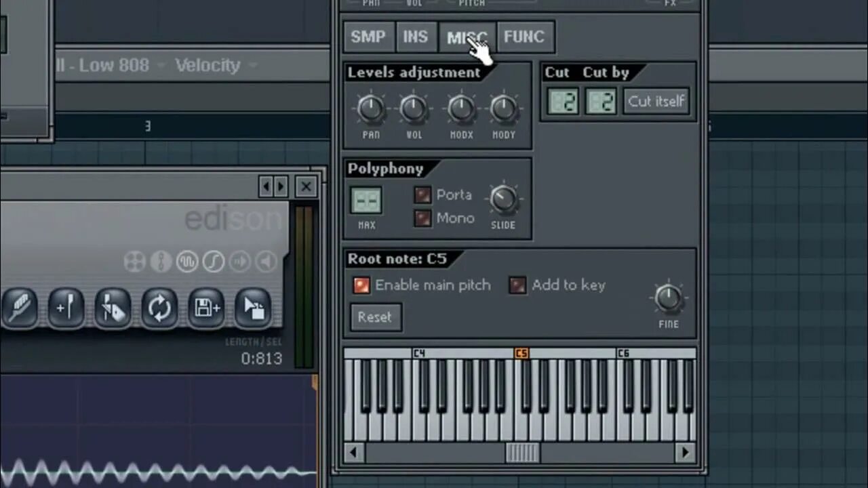868x488 pixels.
Task: Click the keyboard scrollbar left arrow
Action: point(353,452)
